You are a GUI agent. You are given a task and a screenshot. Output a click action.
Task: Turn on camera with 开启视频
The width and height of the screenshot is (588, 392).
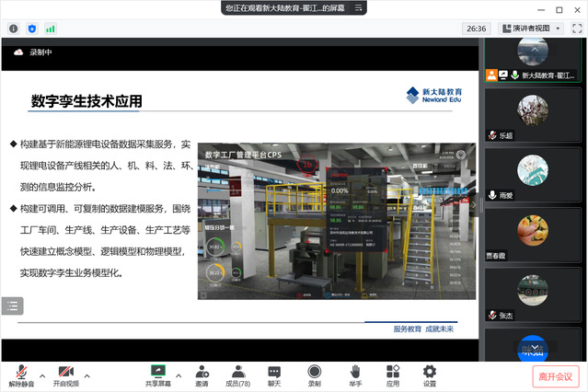pos(65,374)
